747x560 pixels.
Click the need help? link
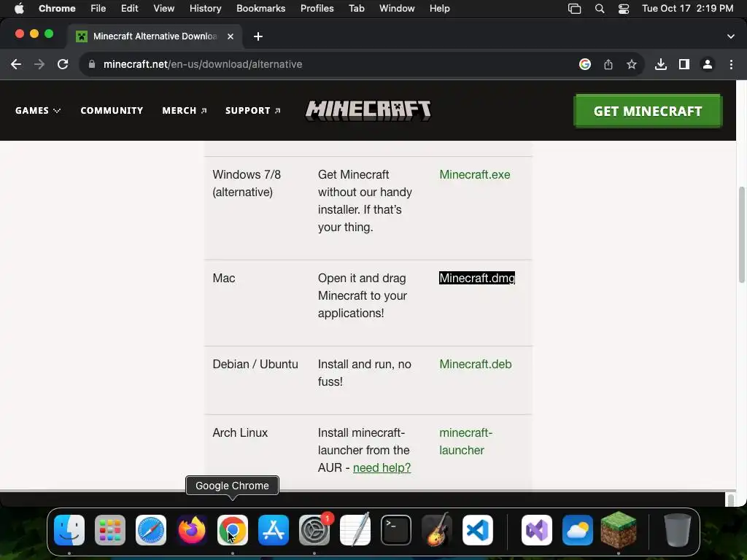point(382,467)
